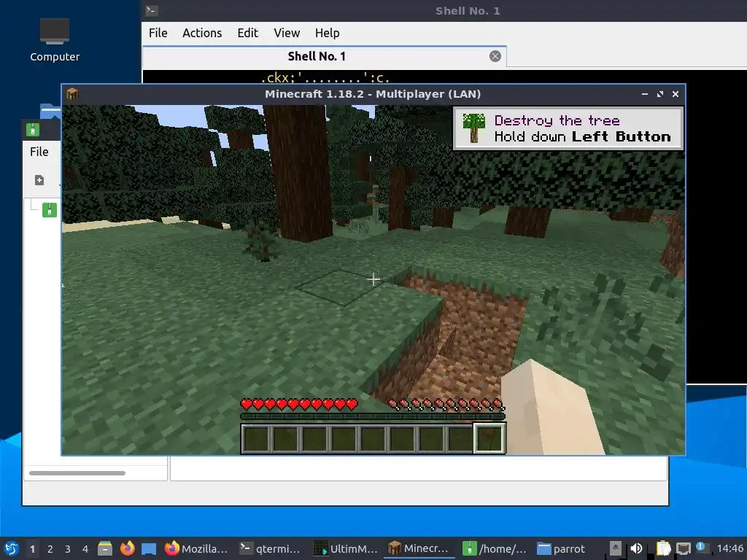Viewport: 747px width, 560px height.
Task: Open the Parrot start menu
Action: [x=12, y=548]
